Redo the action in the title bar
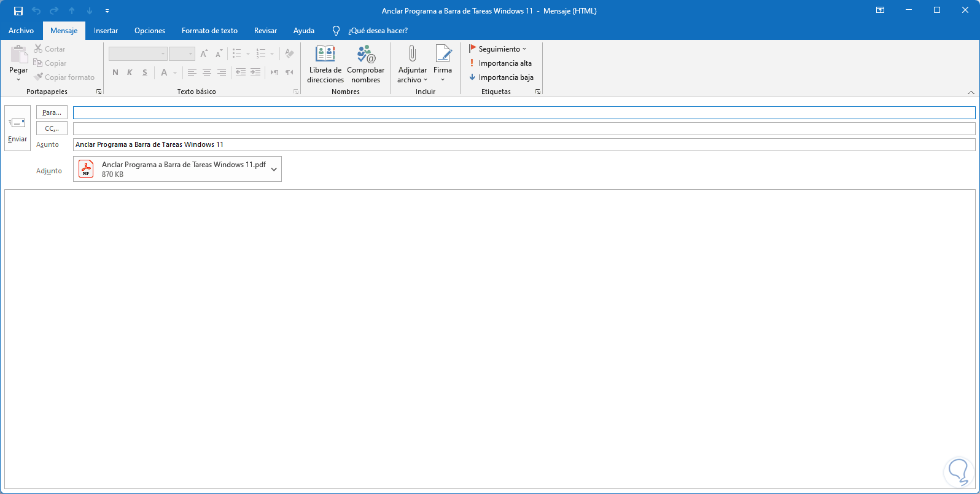 click(54, 11)
